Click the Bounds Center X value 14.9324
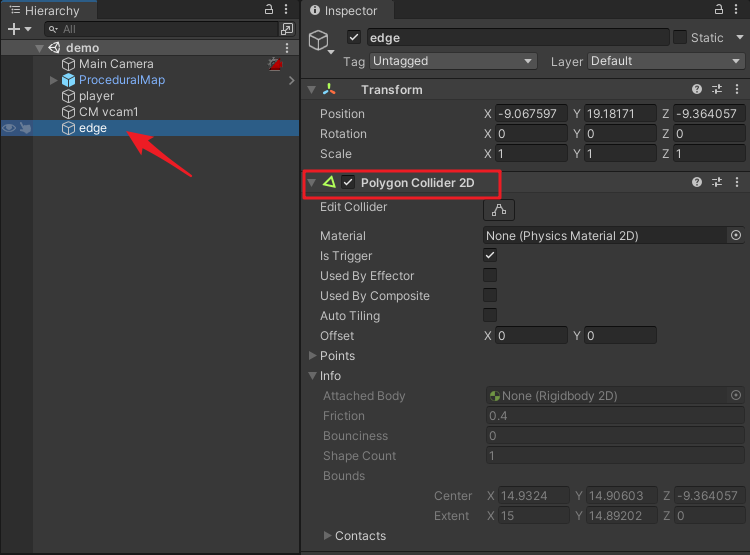The height and width of the screenshot is (555, 750). (533, 496)
